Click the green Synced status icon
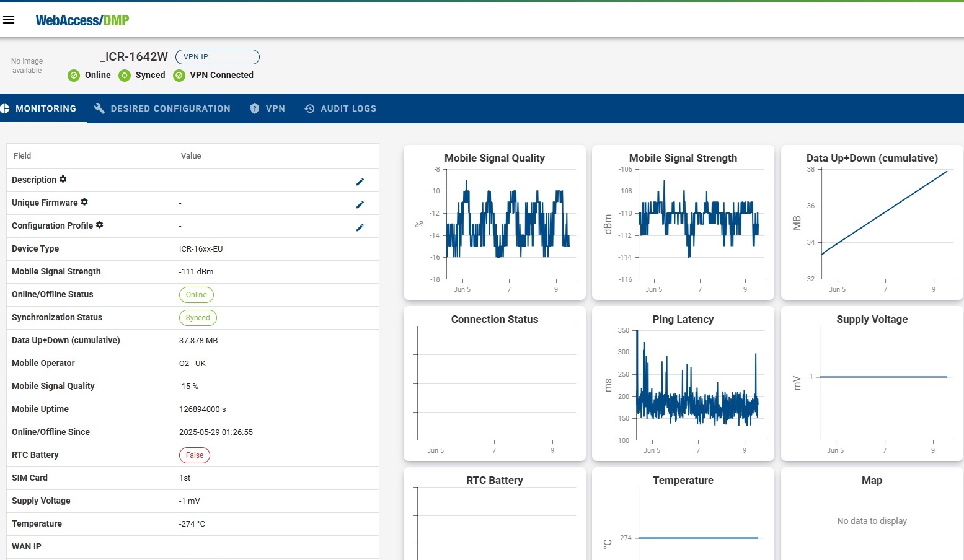This screenshot has height=560, width=964. pos(125,76)
